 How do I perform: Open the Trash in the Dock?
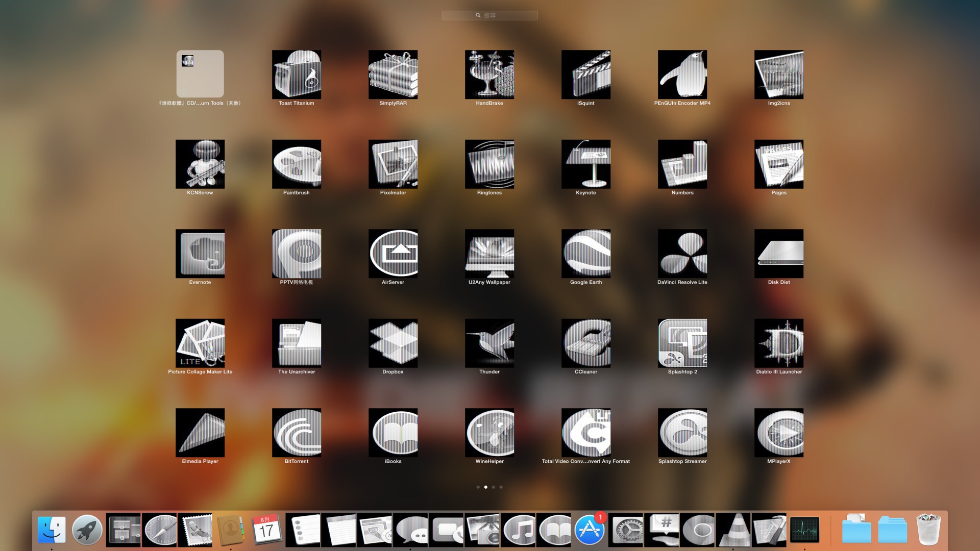pyautogui.click(x=928, y=530)
